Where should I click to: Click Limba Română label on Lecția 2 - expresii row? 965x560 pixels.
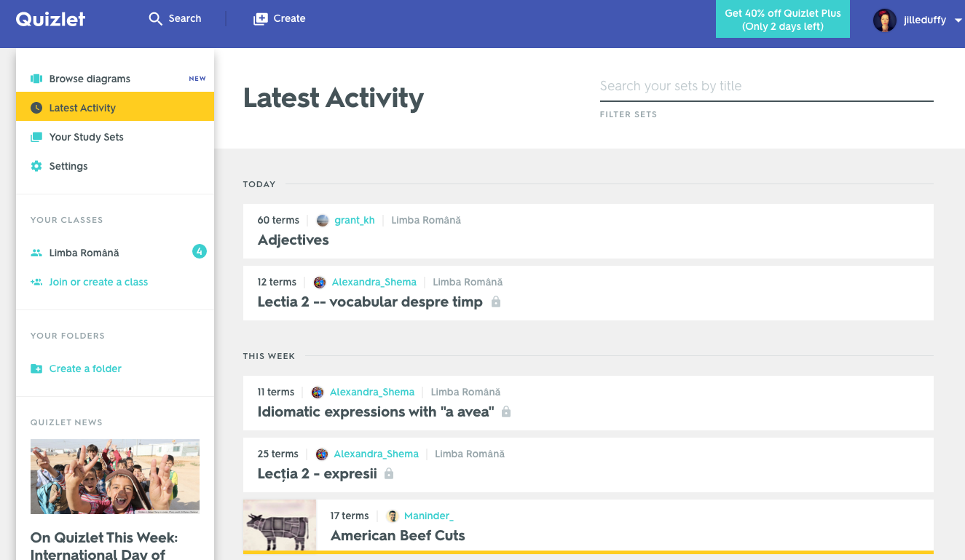pyautogui.click(x=470, y=454)
